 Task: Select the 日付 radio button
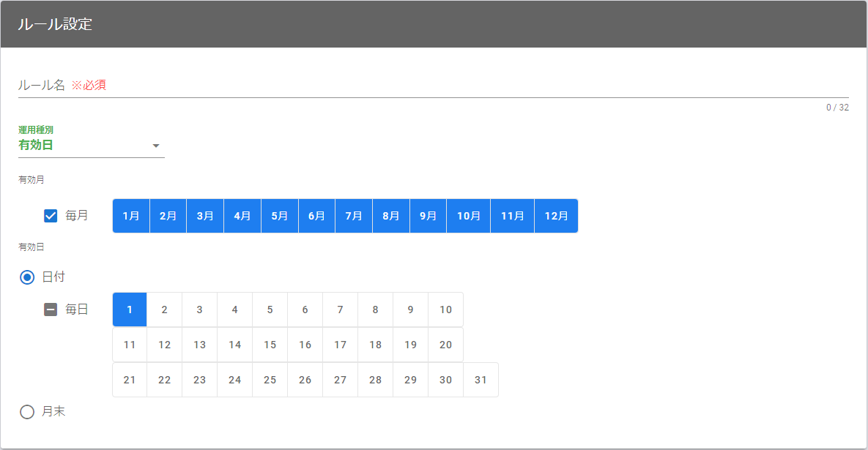(27, 277)
